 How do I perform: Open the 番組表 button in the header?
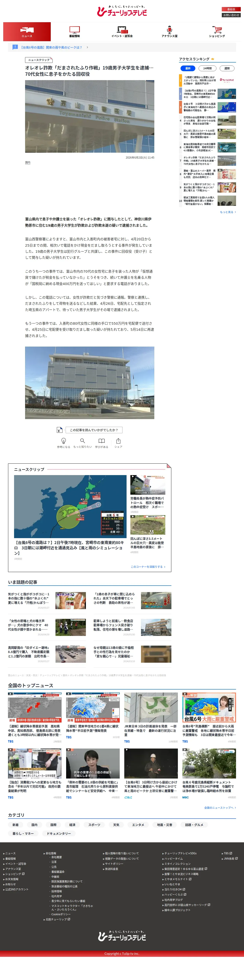tap(231, 9)
